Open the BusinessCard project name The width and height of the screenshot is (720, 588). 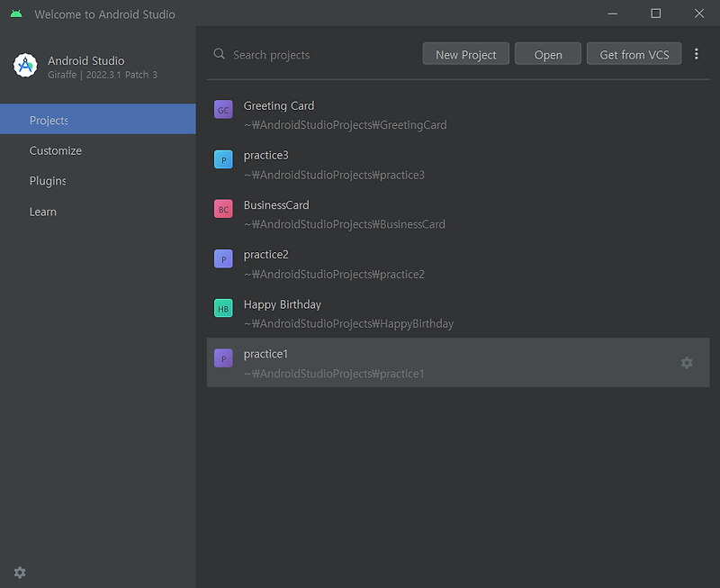pyautogui.click(x=276, y=205)
